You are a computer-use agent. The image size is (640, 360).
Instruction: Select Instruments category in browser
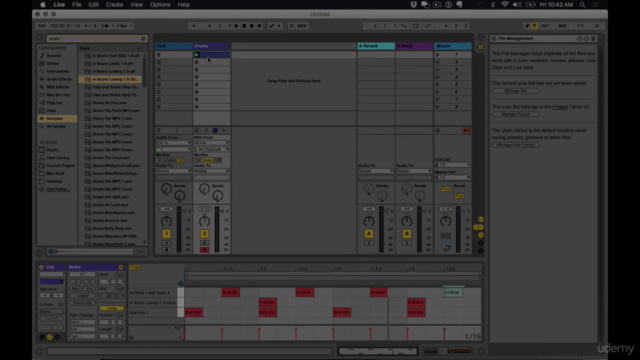pyautogui.click(x=58, y=71)
